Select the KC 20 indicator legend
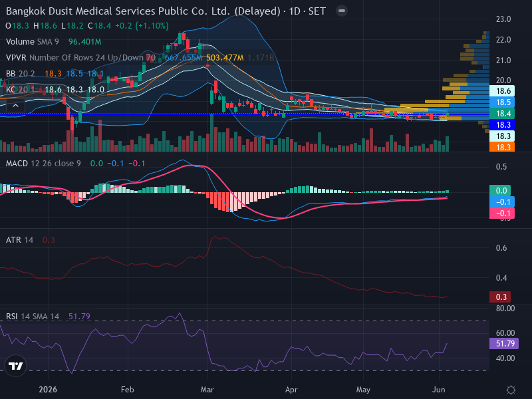The width and height of the screenshot is (532, 399). (x=21, y=90)
